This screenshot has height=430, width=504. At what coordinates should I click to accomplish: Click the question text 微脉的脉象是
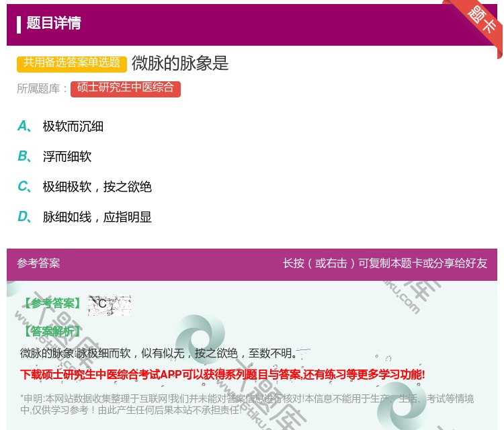pyautogui.click(x=180, y=63)
